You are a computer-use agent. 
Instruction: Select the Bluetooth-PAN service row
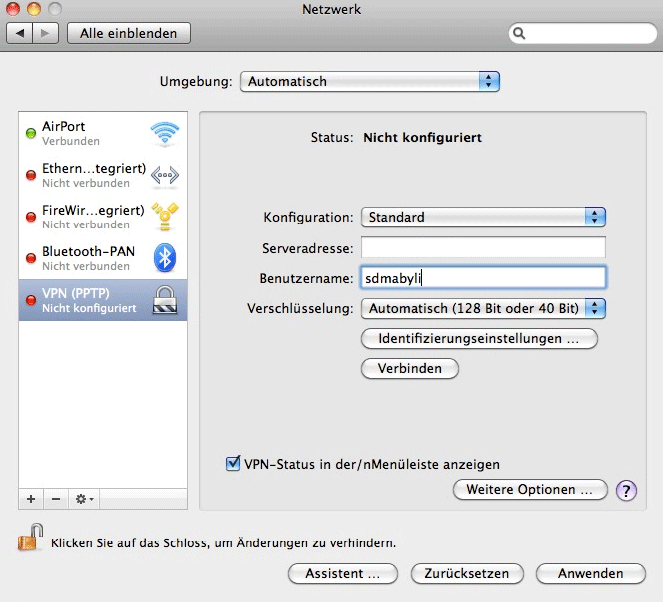click(103, 258)
